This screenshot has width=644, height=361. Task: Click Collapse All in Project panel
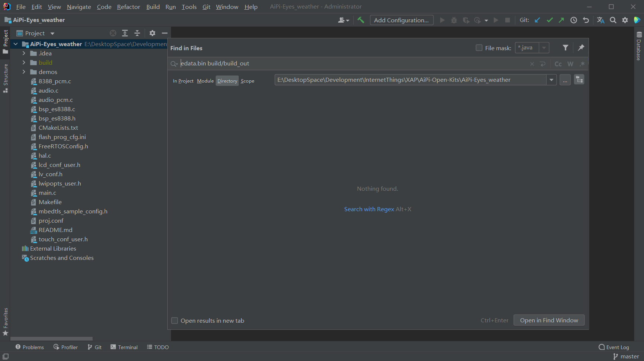(137, 33)
